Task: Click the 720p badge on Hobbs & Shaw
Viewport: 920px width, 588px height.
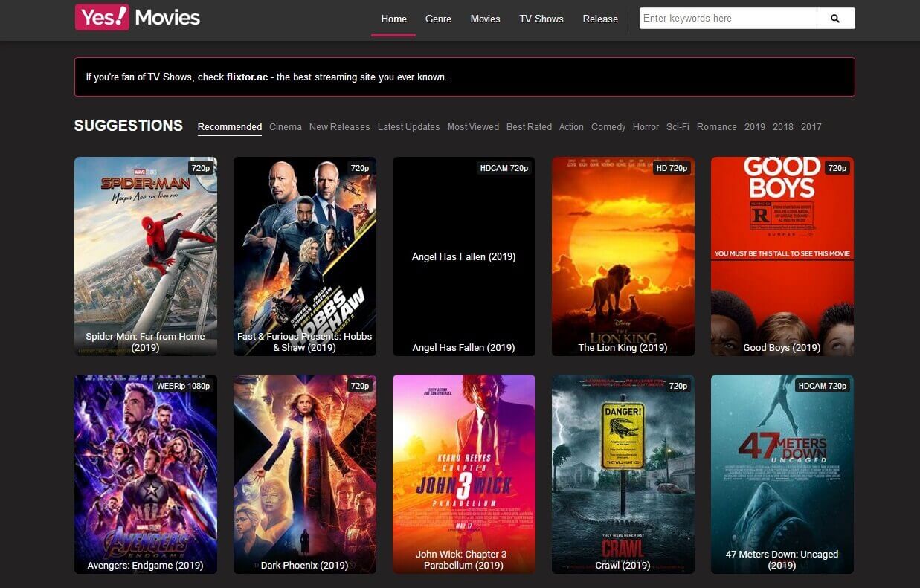Action: [360, 168]
